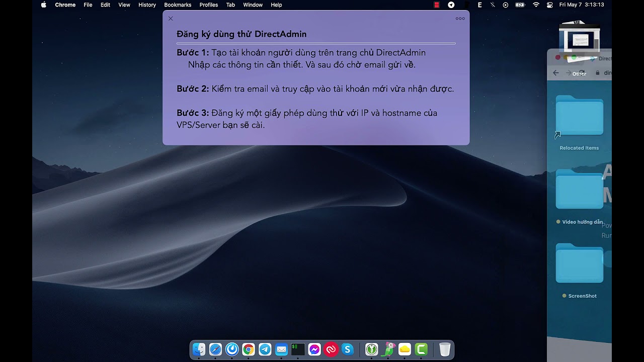Screen dimensions: 644x362
Task: Open the Wi-Fi menu in menu bar
Action: (x=536, y=5)
